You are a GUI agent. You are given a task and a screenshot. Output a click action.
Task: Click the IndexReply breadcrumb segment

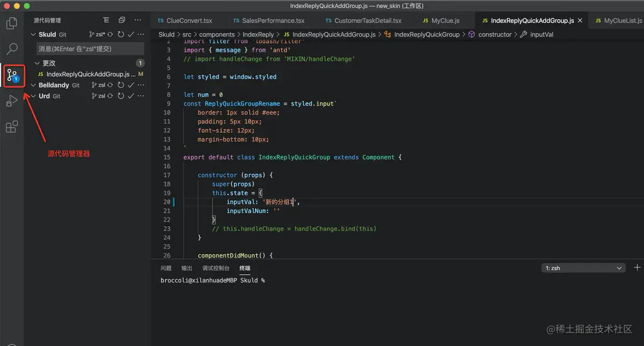coord(258,34)
